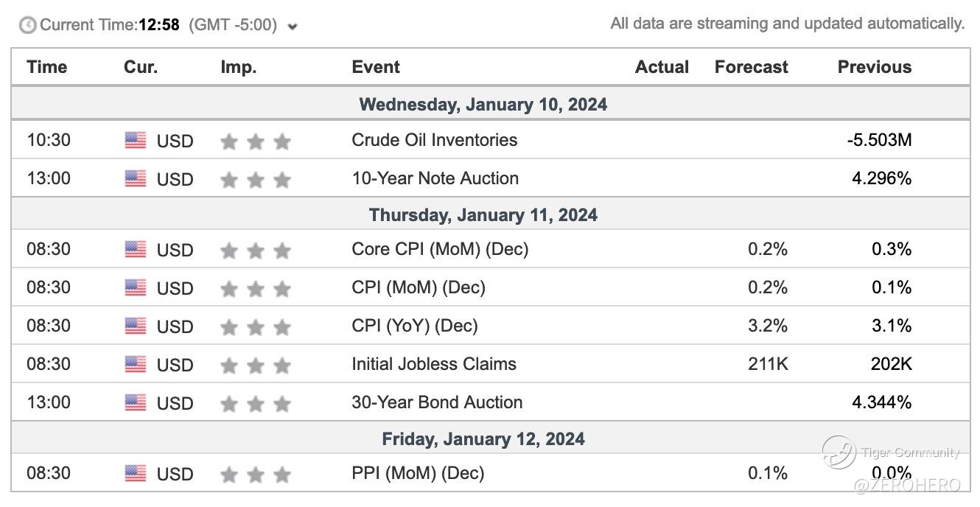The height and width of the screenshot is (507, 980).
Task: Click US flag icon in Core CPI (MoM) row
Action: (x=136, y=250)
